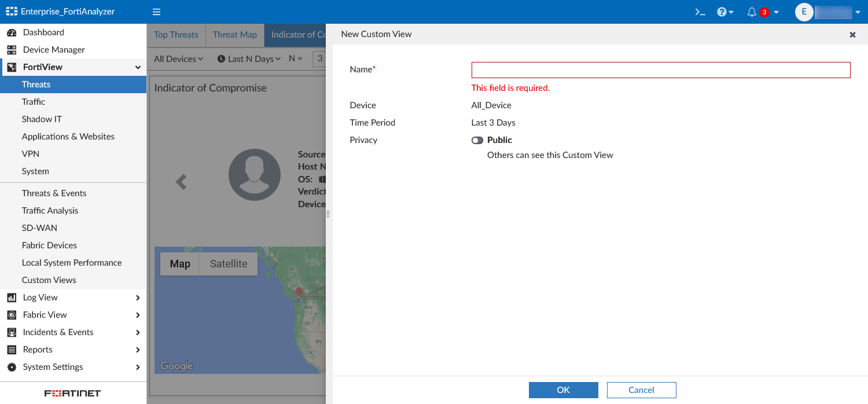Click the Fabric View icon
Screen dimensions: 868x404
point(12,315)
